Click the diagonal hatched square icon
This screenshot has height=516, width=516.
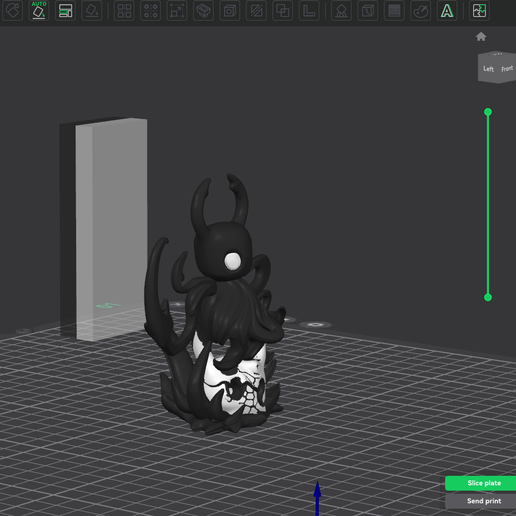[256, 11]
